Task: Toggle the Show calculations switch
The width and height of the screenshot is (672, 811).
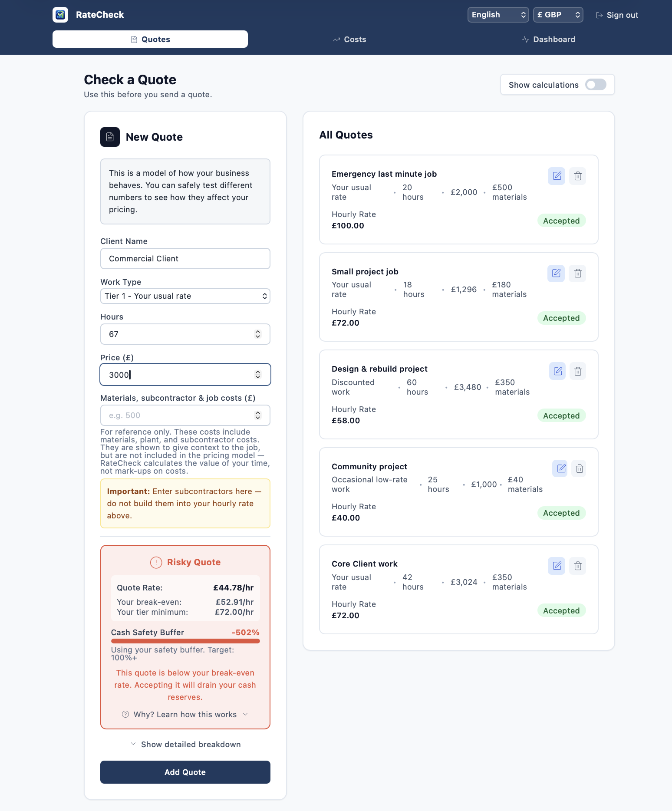Action: (x=596, y=85)
